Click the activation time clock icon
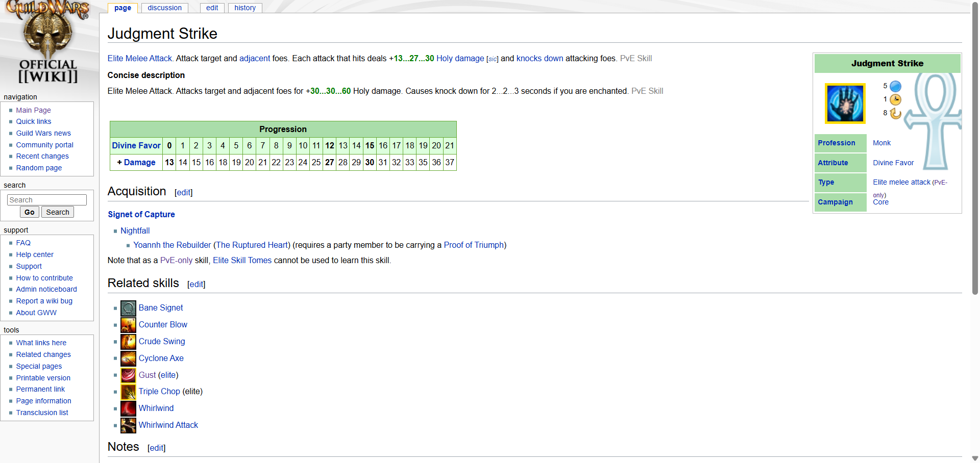Screen dimensions: 980x463 click(x=895, y=99)
